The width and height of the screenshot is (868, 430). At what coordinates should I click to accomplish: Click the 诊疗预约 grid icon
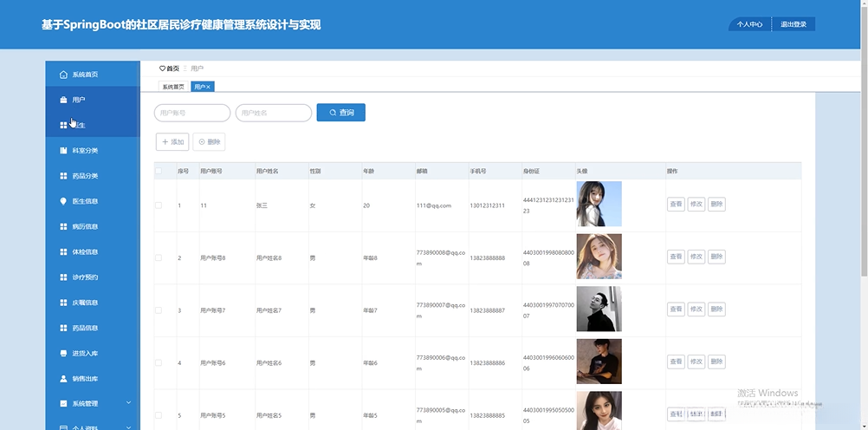(x=63, y=277)
